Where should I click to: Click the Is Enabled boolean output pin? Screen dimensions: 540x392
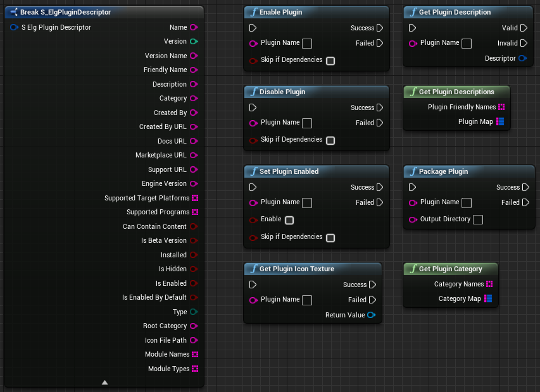pos(193,283)
